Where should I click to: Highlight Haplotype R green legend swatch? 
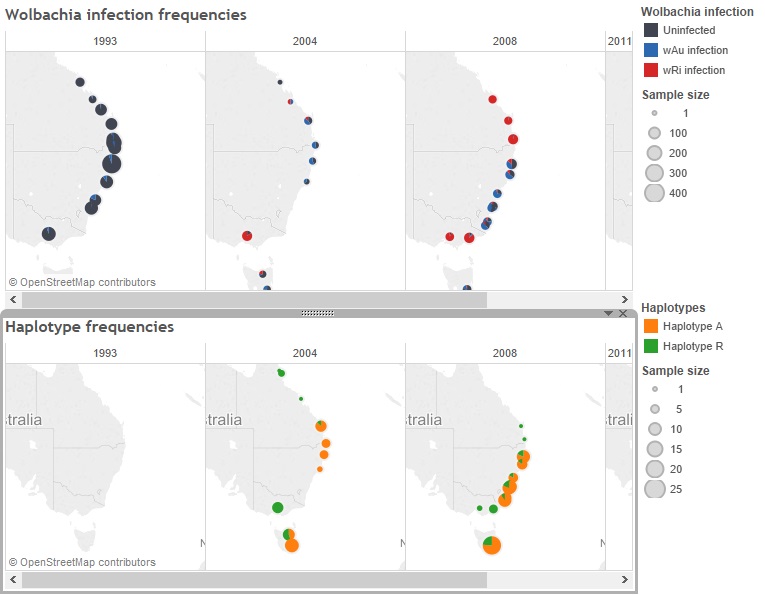651,346
